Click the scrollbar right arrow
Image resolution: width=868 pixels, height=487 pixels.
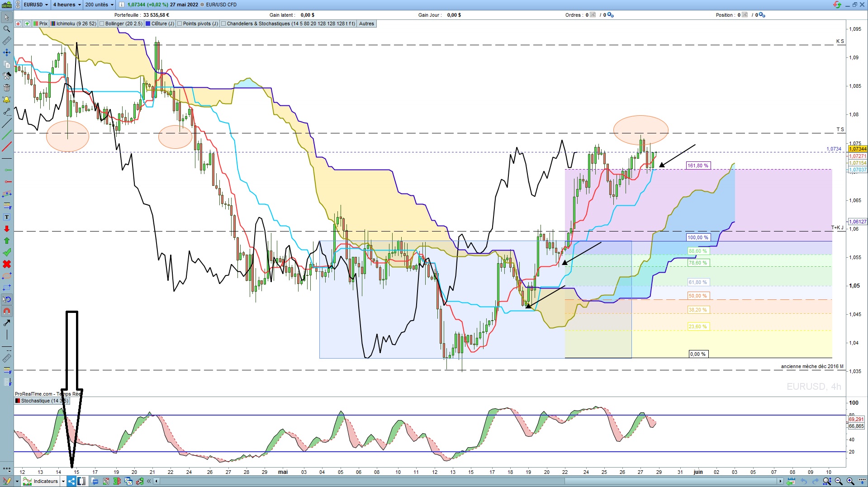pyautogui.click(x=780, y=481)
